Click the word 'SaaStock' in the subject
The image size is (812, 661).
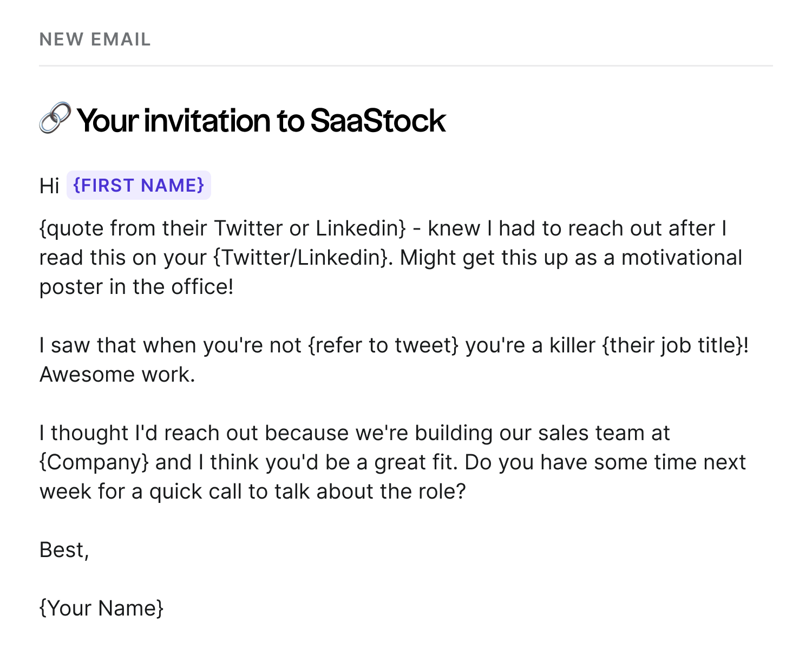(378, 120)
